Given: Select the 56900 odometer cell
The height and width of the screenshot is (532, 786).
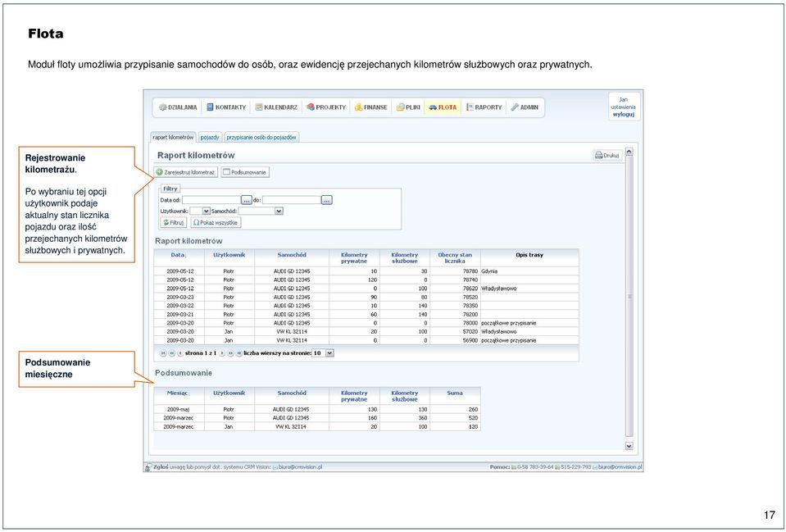Looking at the screenshot, I should [x=455, y=340].
